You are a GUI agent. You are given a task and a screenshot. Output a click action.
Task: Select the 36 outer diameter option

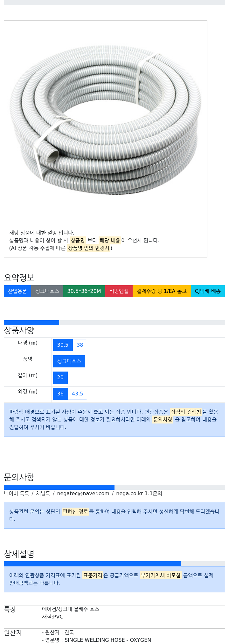coord(60,394)
